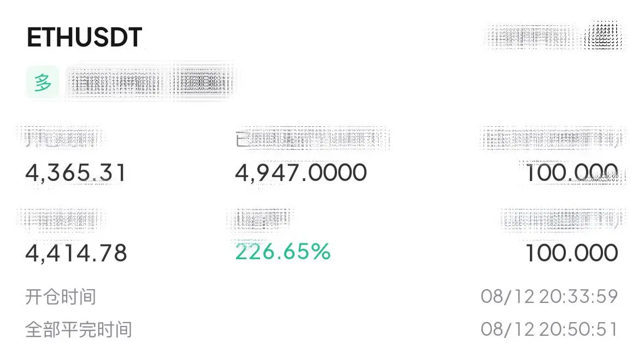Select the 开仓时间 label
The width and height of the screenshot is (644, 350).
pos(61,296)
